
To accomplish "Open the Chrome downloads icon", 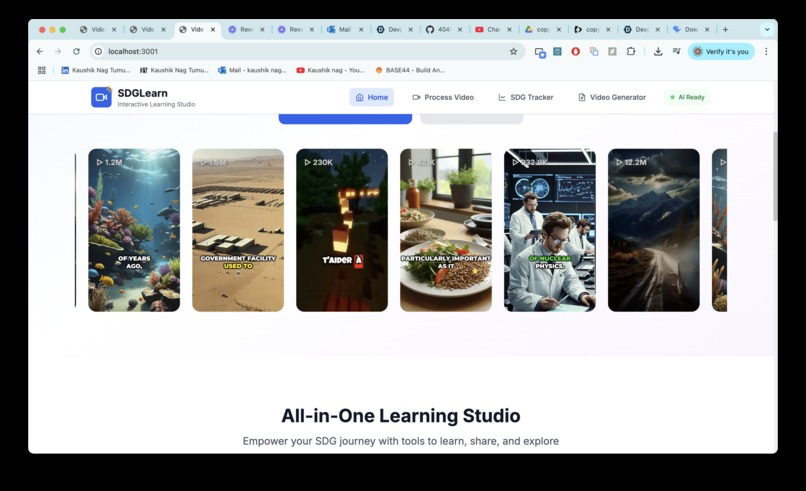I will click(x=658, y=51).
